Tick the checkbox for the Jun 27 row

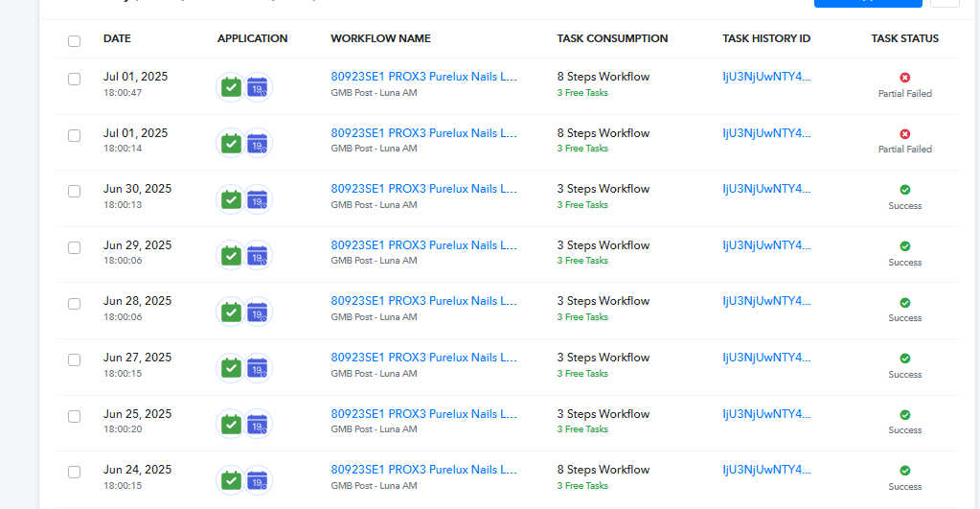point(75,360)
